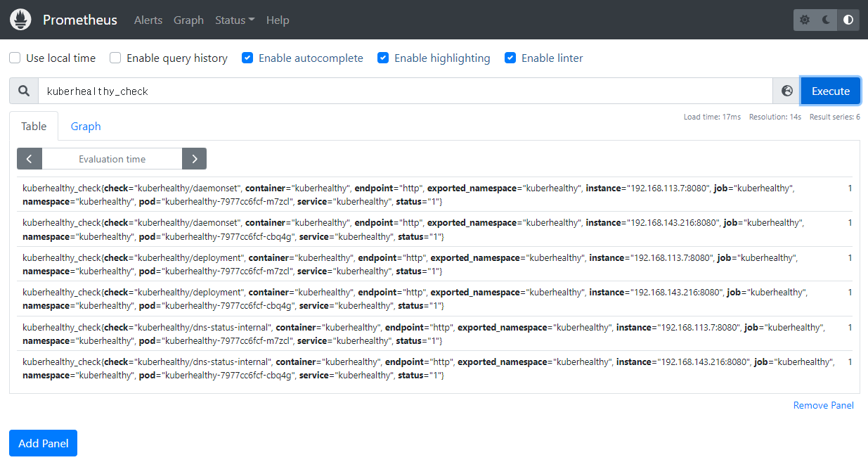Click the Prometheus brand title
This screenshot has height=467, width=868.
click(80, 20)
